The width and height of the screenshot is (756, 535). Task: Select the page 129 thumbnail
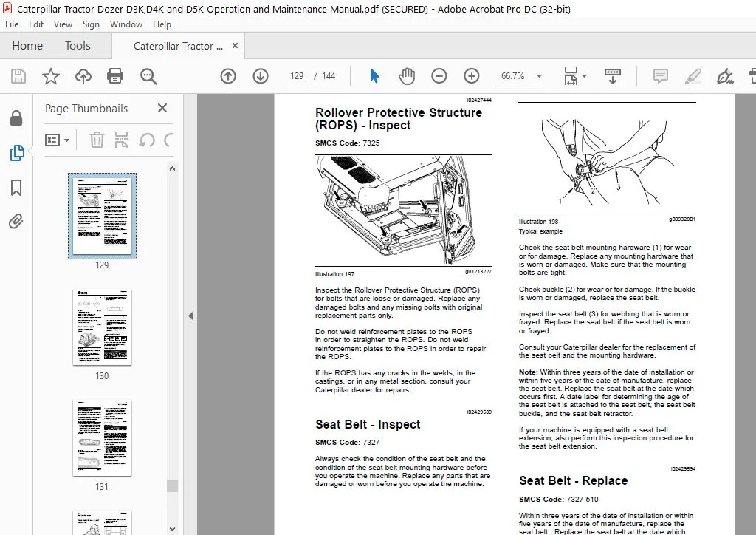[102, 216]
